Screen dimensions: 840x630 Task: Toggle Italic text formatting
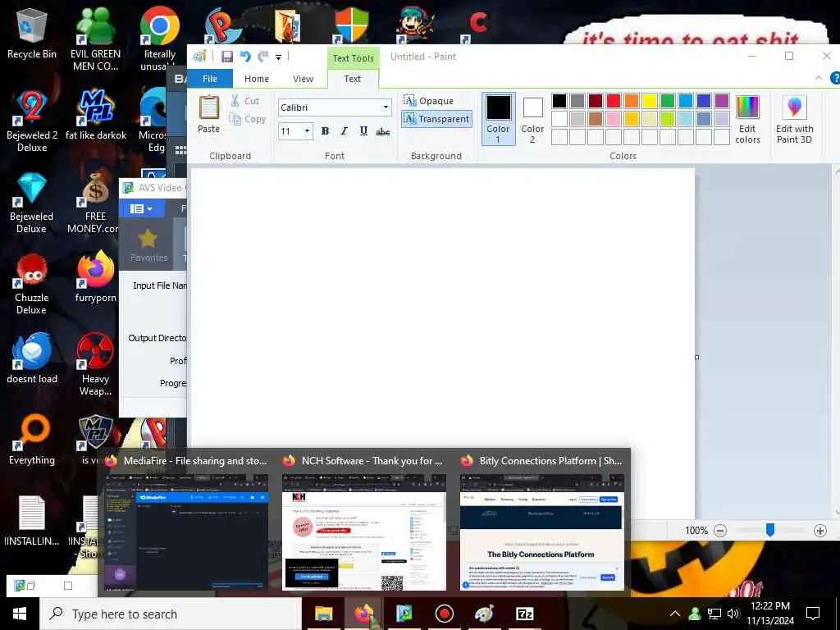click(x=344, y=131)
